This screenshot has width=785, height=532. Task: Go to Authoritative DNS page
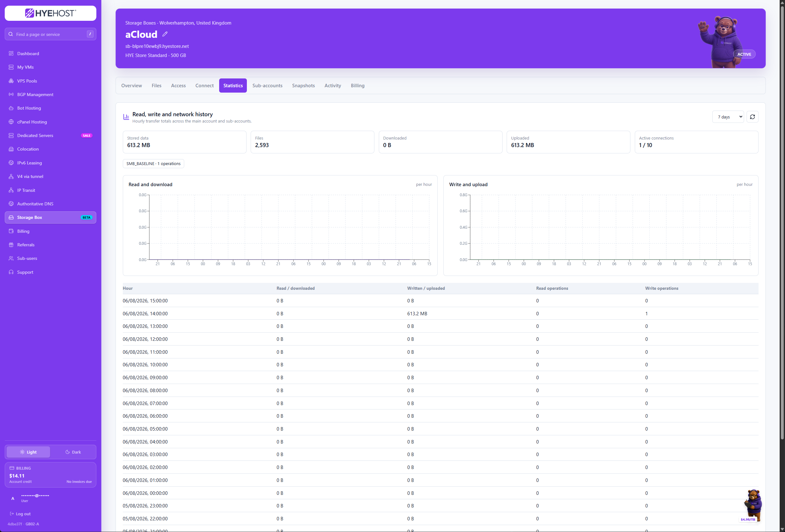pyautogui.click(x=50, y=204)
